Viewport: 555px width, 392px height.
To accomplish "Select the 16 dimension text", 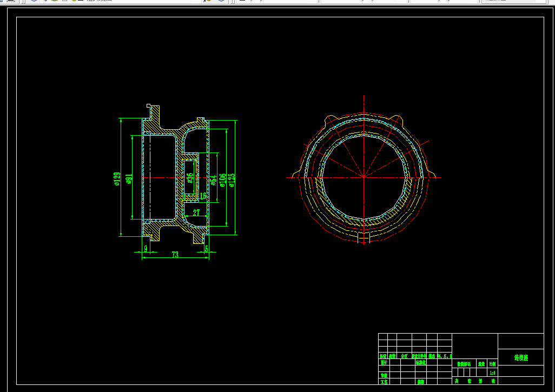I will tap(203, 196).
